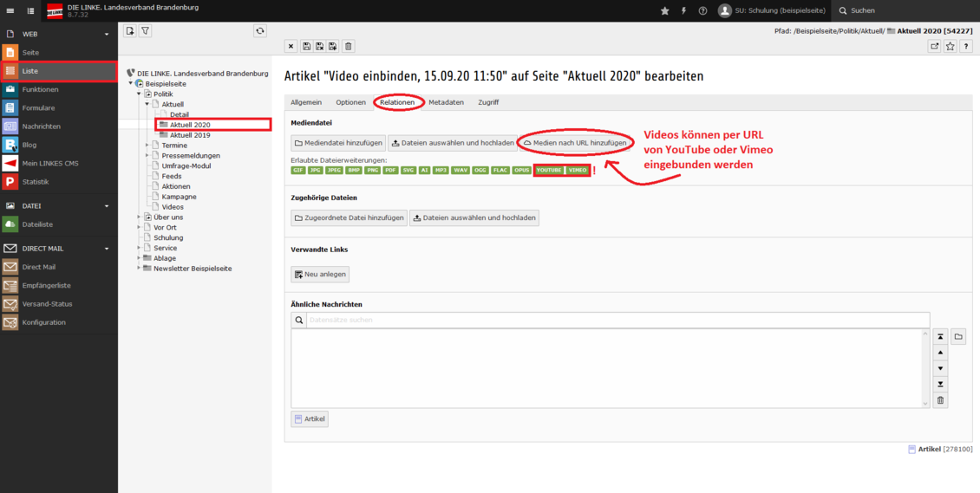Image resolution: width=980 pixels, height=493 pixels.
Task: Open the Empfängerliste module
Action: (x=59, y=285)
